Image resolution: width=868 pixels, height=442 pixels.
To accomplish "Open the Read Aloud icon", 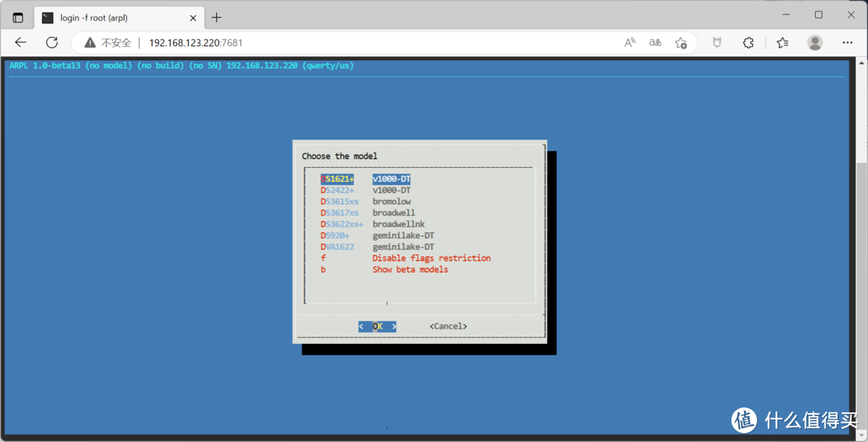I will tap(630, 43).
